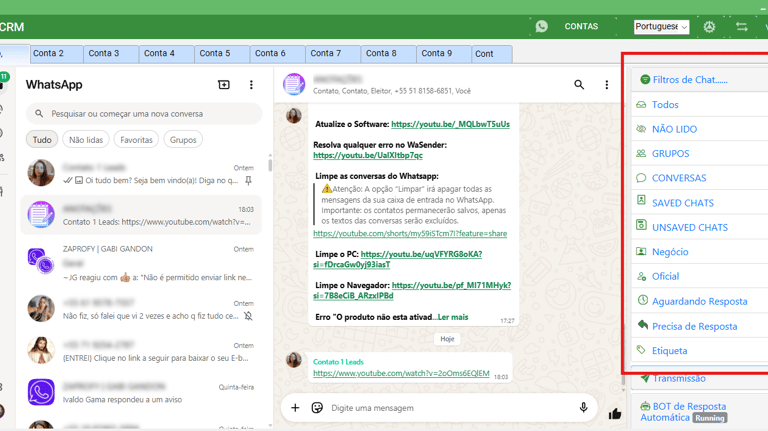768x431 pixels.
Task: Open the youtube.com/shorts link in the message
Action: pyautogui.click(x=410, y=233)
